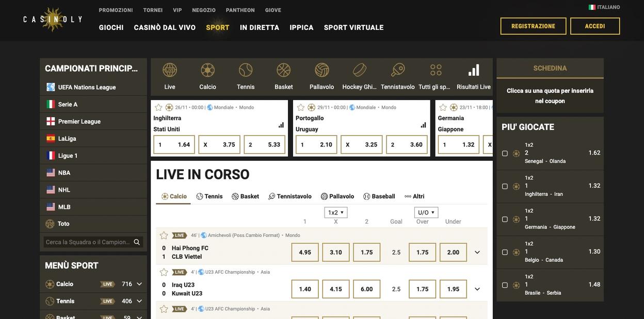Open the Hockey Ghiaccio icon
The width and height of the screenshot is (644, 319).
[x=360, y=70]
